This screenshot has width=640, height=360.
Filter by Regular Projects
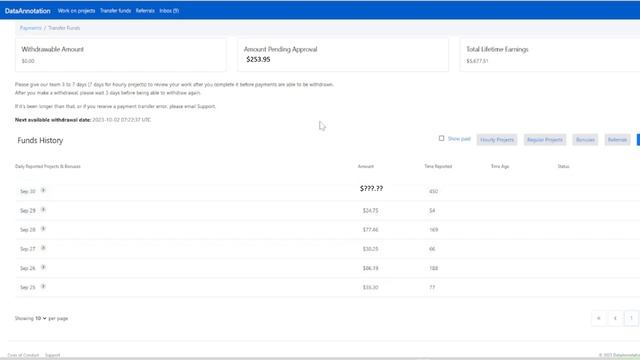tap(544, 140)
